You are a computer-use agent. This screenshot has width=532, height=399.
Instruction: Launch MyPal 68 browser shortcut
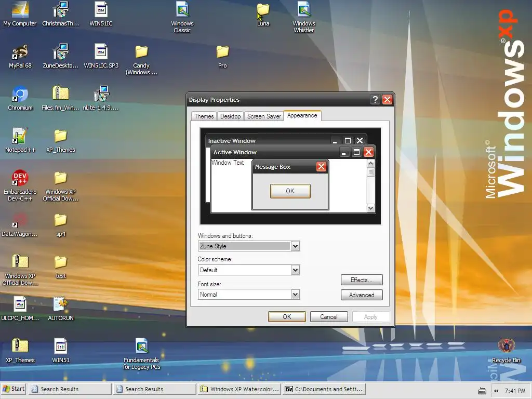20,56
